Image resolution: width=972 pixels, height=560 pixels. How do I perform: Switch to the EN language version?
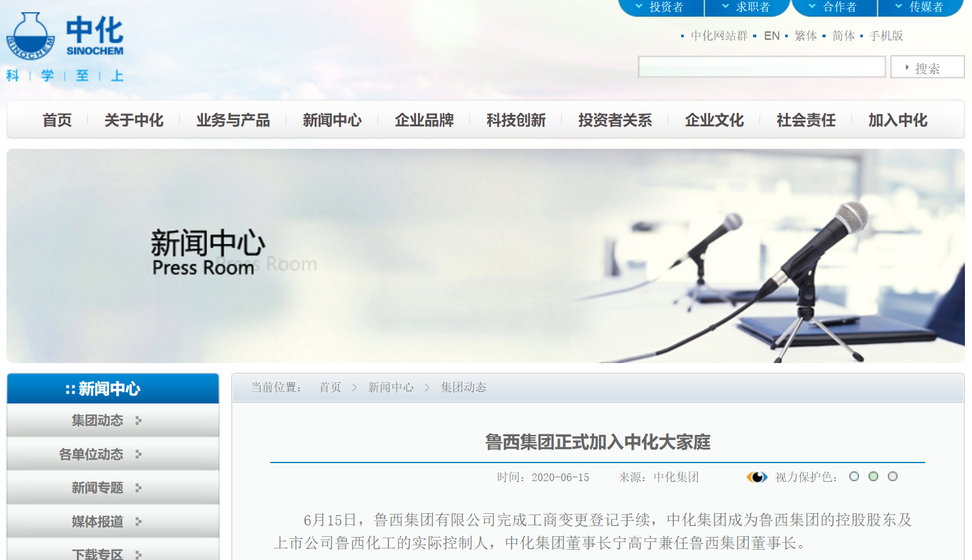click(772, 36)
